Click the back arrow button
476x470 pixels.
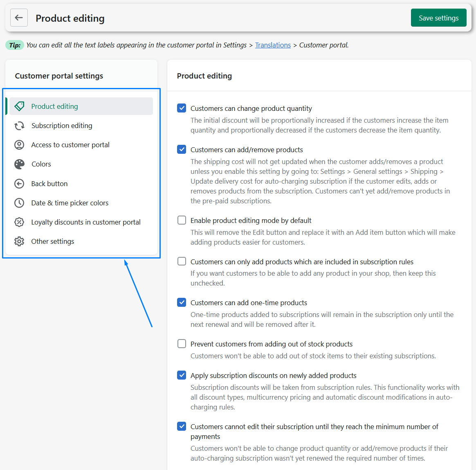pos(19,18)
